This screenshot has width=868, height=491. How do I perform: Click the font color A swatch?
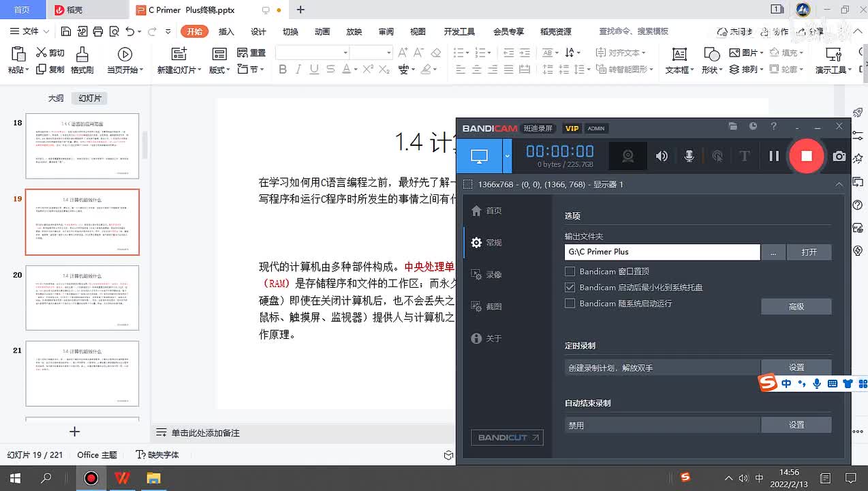point(346,69)
